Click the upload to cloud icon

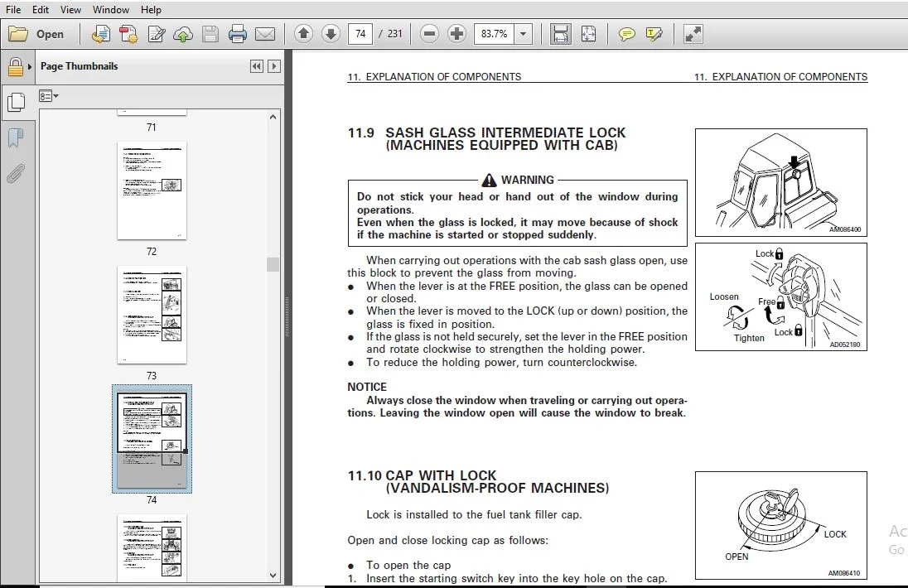[x=183, y=34]
